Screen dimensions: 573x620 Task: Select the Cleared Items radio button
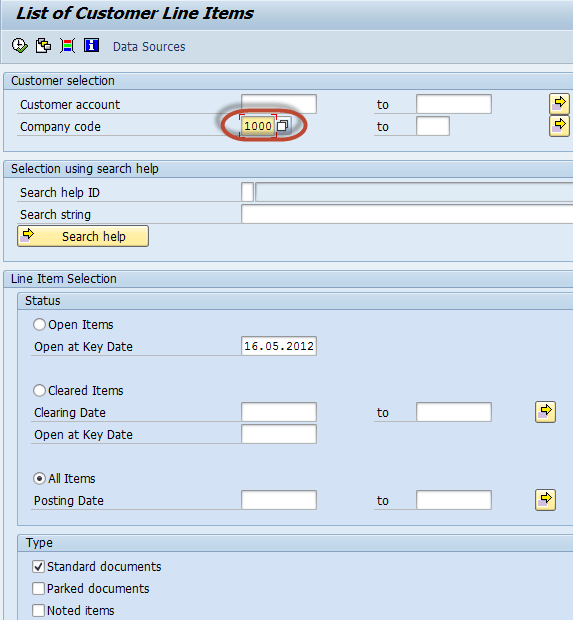pos(39,391)
